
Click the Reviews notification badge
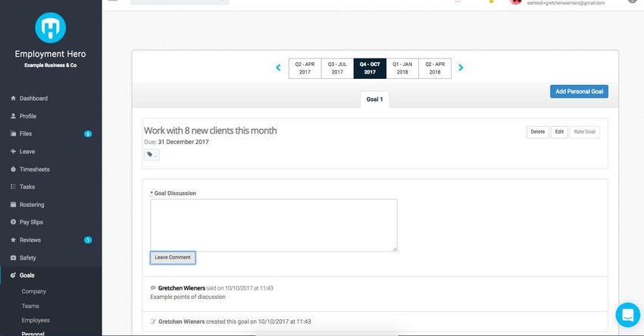click(x=88, y=240)
